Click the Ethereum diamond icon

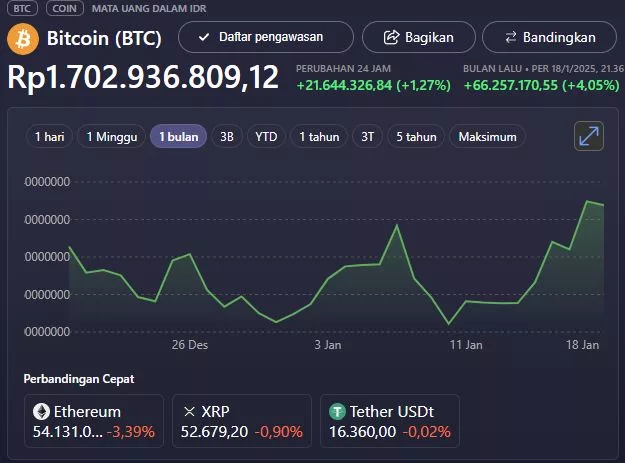41,412
